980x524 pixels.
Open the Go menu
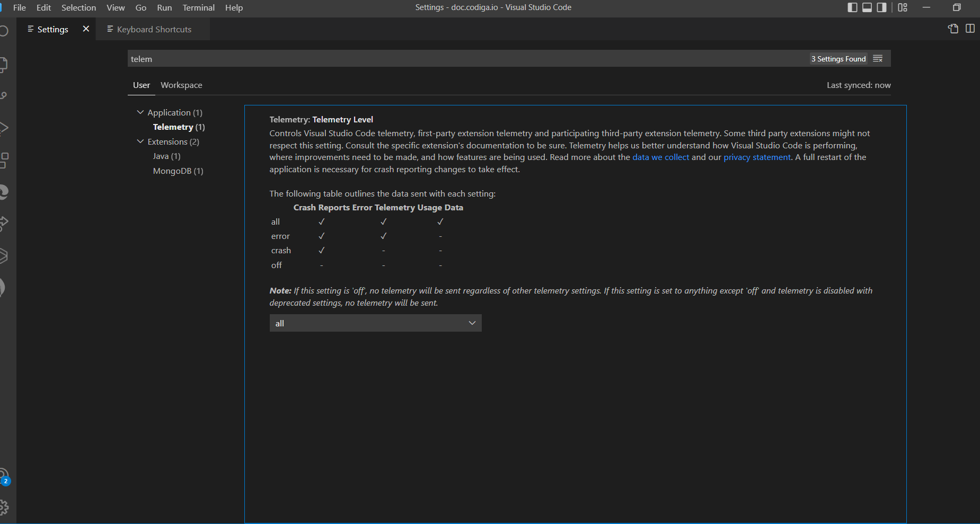point(141,7)
